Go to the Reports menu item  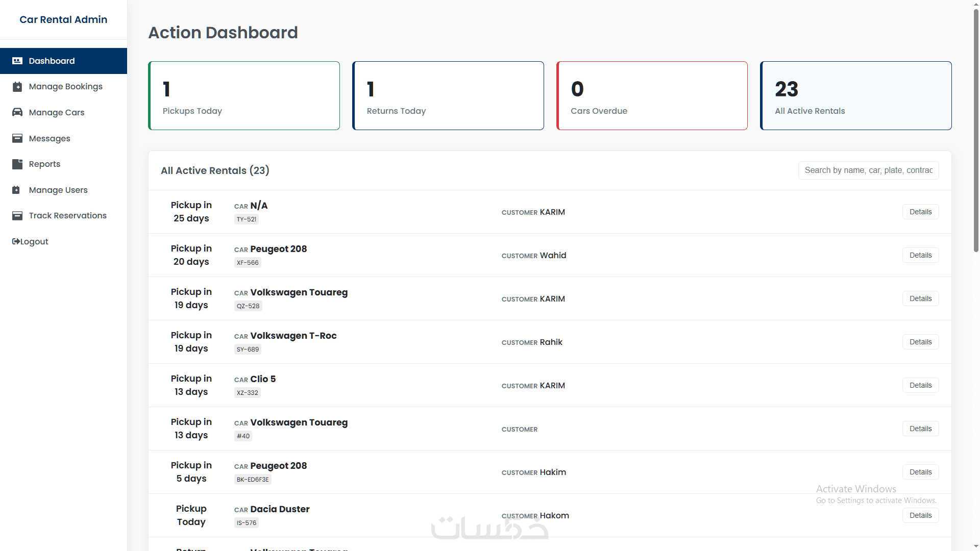[x=44, y=164]
